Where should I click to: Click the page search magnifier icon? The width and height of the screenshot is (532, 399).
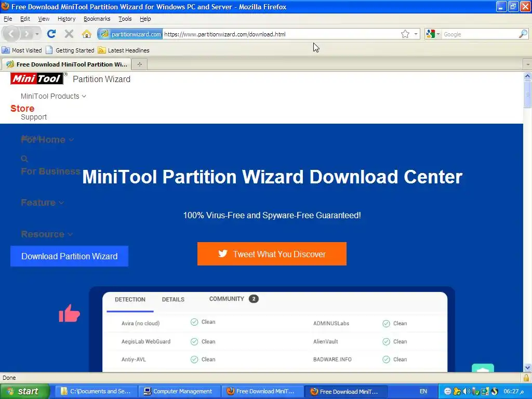tap(24, 159)
